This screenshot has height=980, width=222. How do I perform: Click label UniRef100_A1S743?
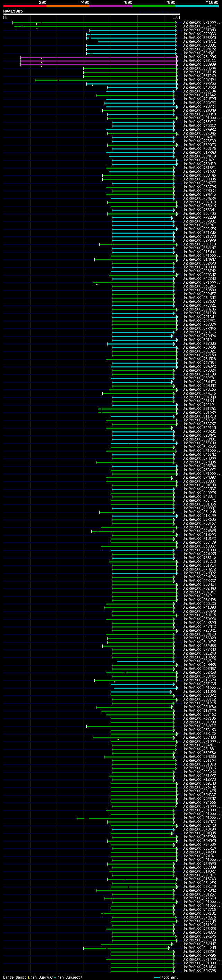tap(199, 879)
